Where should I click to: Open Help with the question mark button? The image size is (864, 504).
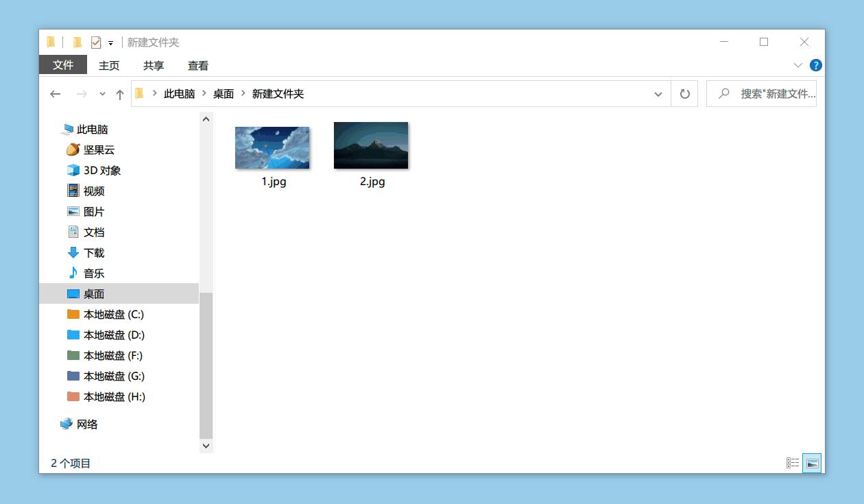815,65
